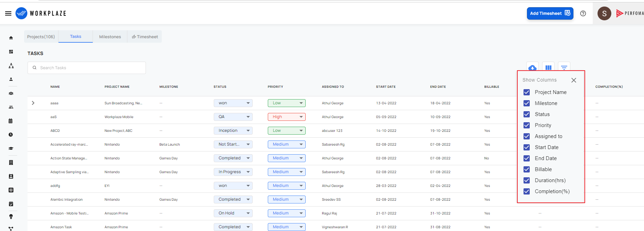Toggle the Assigned to column checkbox

coord(527,136)
